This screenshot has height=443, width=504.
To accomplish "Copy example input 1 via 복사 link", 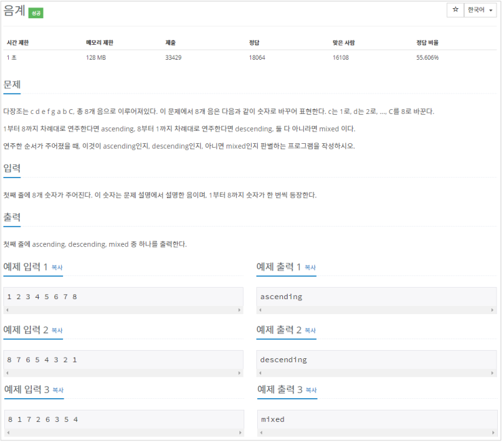I will point(57,269).
